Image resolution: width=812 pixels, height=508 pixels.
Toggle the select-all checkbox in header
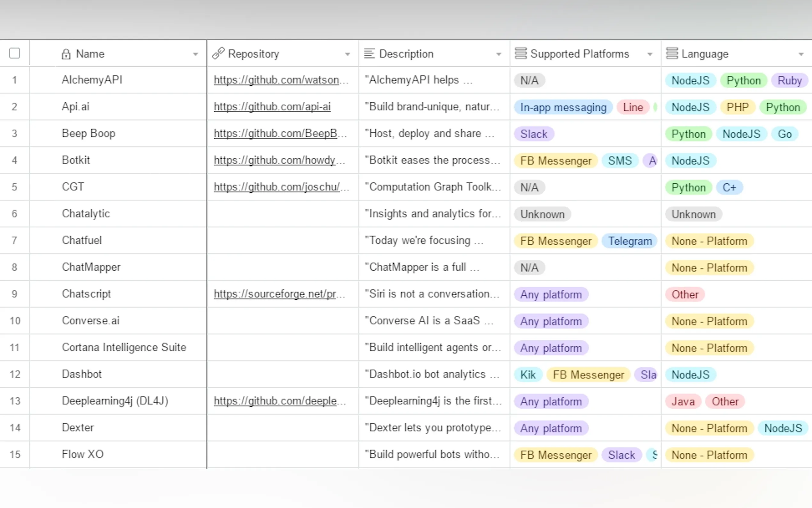pos(14,53)
